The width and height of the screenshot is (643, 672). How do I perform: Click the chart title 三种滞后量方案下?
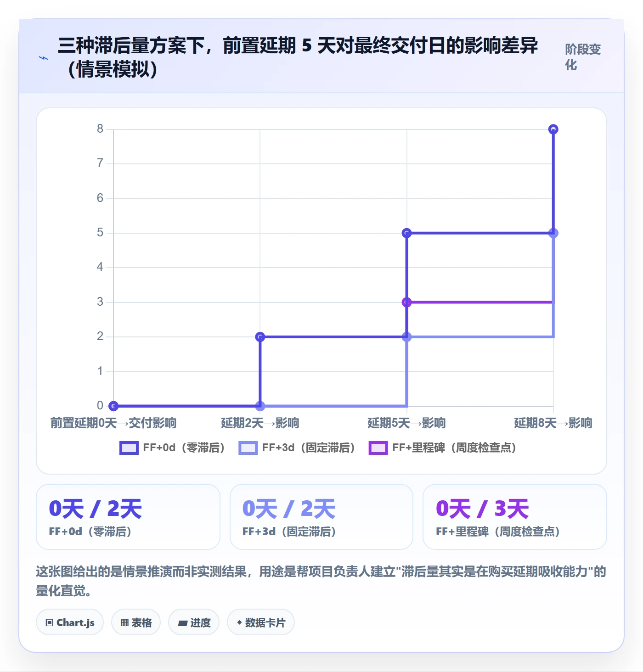298,57
